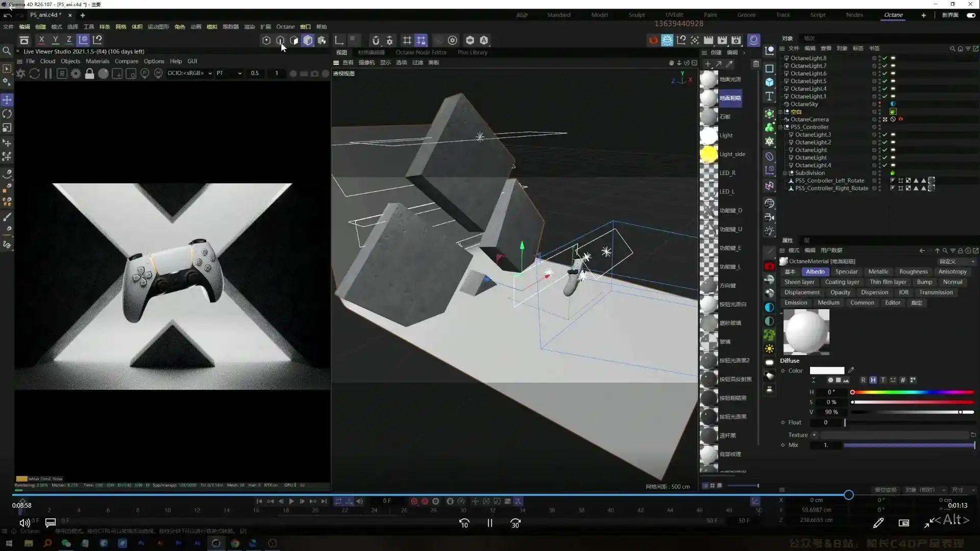This screenshot has width=980, height=551.
Task: Open the OCIO sRGB color space dropdown
Action: click(x=189, y=73)
